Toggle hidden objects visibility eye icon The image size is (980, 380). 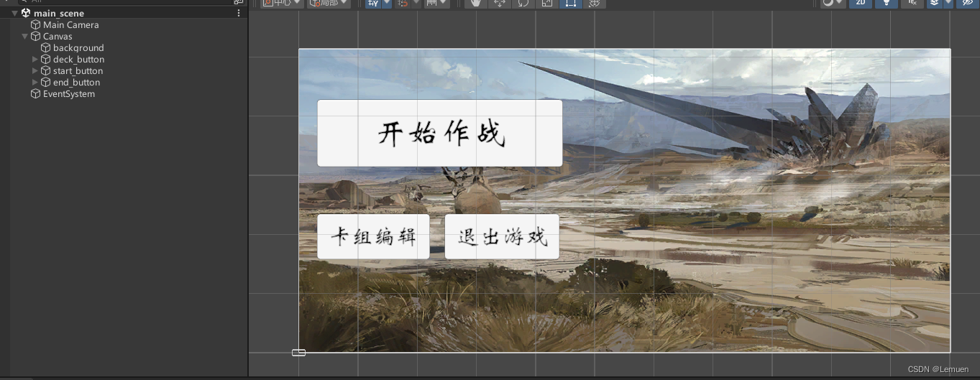[966, 3]
